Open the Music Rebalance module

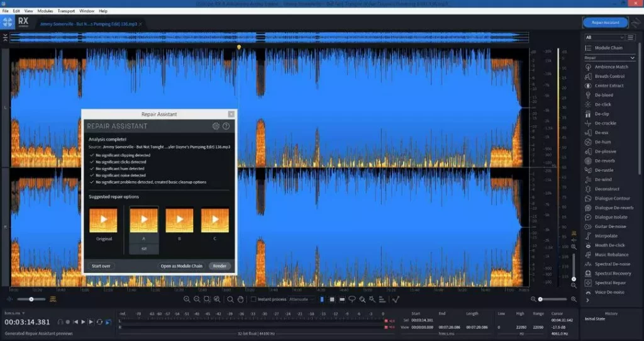607,255
